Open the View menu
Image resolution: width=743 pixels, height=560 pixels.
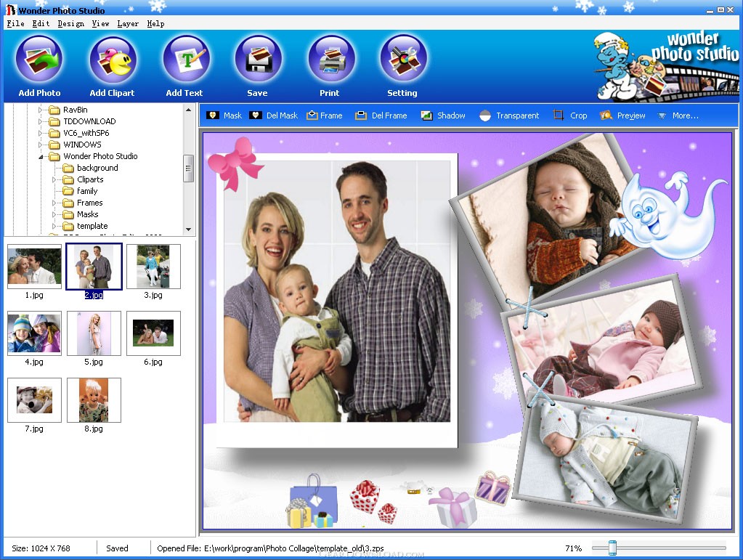100,23
